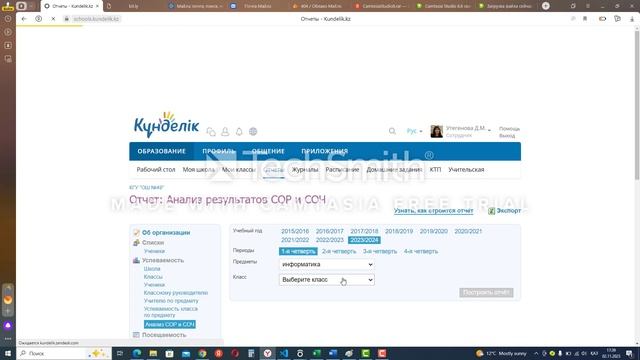Open the Рус language dropdown
This screenshot has height=360, width=640.
tap(414, 131)
